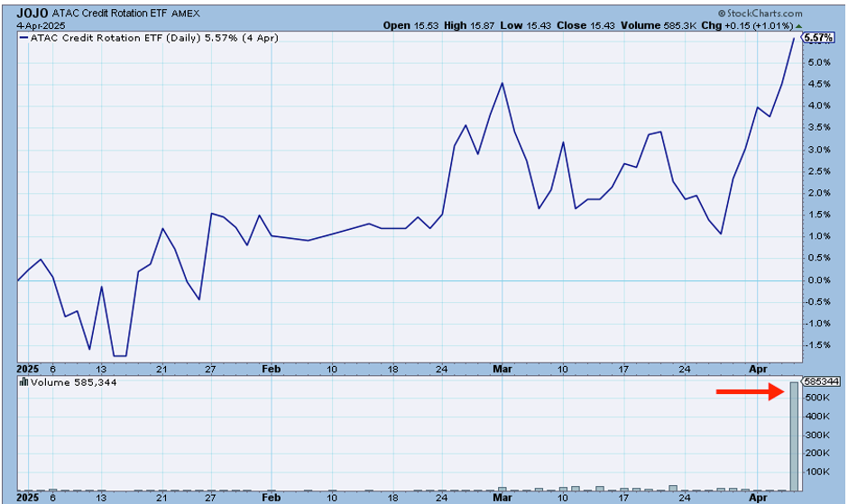Screen dimensions: 848x504
Task: Click the -1.5% y-axis label
Action: tap(819, 345)
